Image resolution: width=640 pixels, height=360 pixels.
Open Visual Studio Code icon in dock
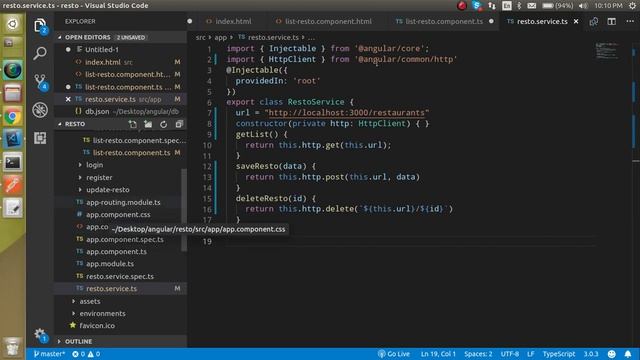(x=13, y=140)
